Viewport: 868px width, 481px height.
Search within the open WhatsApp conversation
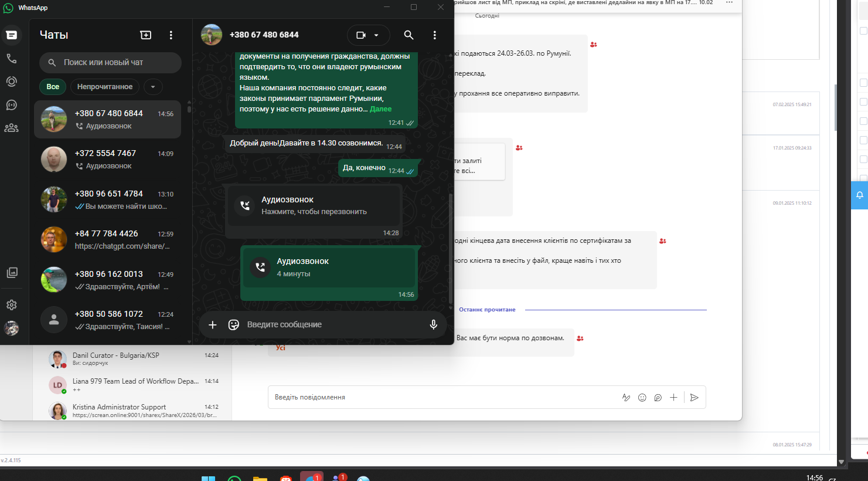pos(409,35)
